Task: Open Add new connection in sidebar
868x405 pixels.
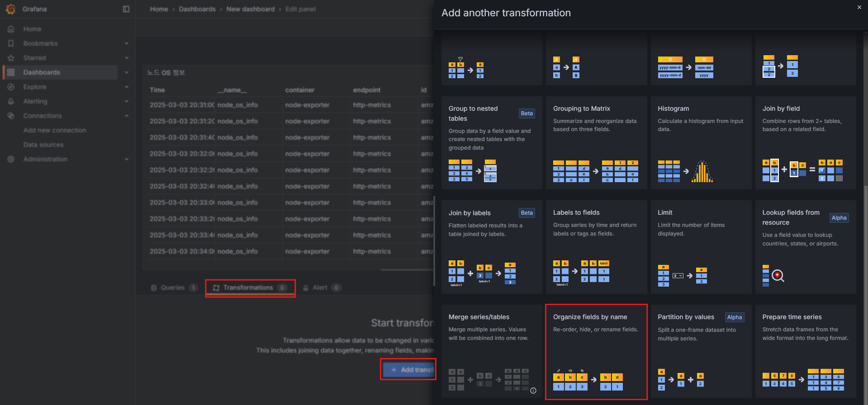Action: (55, 130)
